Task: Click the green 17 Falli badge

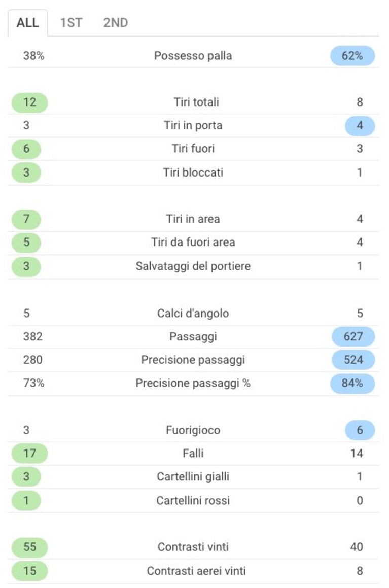Action: (x=29, y=454)
